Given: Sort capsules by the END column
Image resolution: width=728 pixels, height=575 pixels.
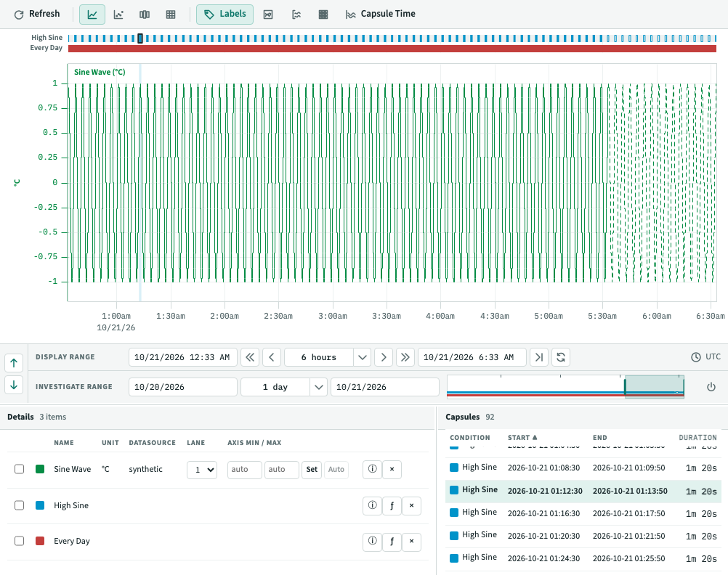Looking at the screenshot, I should click(x=600, y=438).
